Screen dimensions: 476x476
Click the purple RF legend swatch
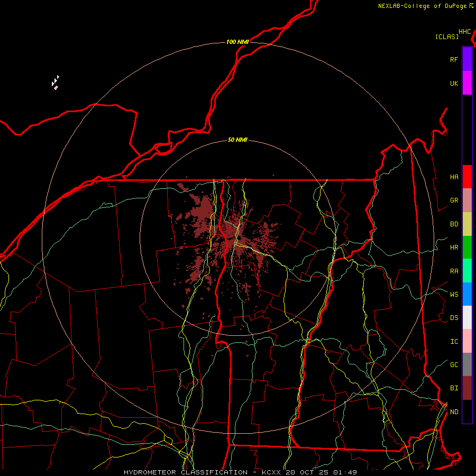[x=467, y=59]
